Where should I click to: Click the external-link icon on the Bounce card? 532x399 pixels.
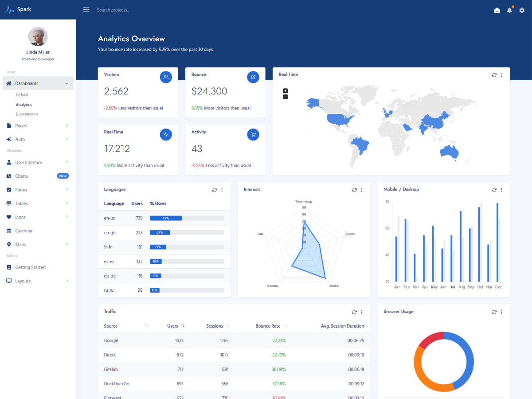[x=253, y=77]
